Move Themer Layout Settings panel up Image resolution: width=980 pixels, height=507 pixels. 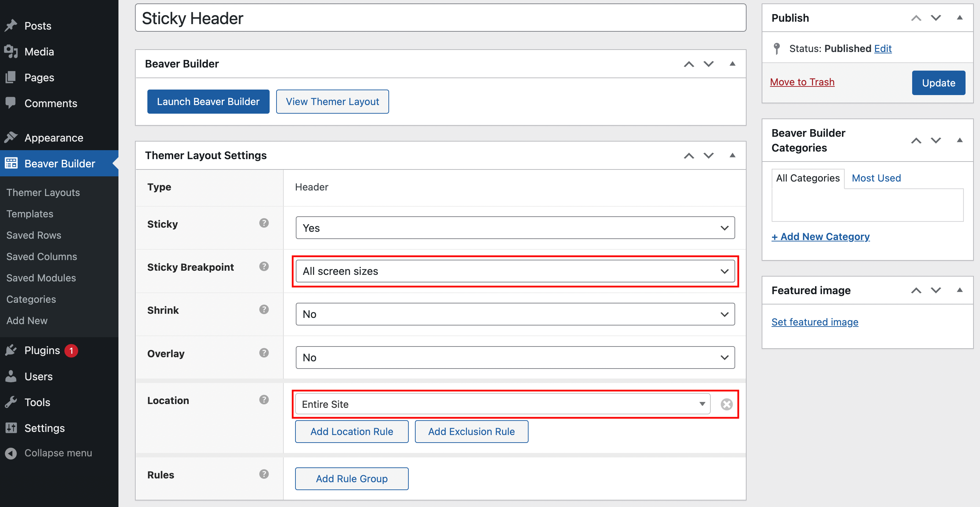[x=689, y=156]
